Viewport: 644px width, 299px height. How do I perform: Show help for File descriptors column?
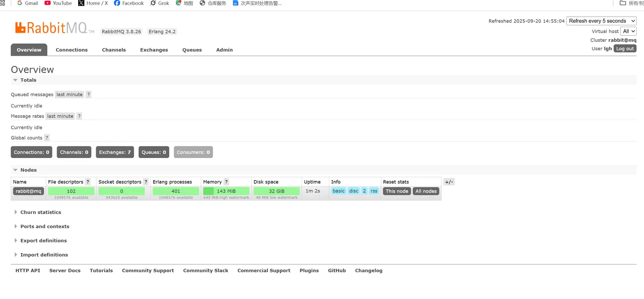pyautogui.click(x=88, y=182)
